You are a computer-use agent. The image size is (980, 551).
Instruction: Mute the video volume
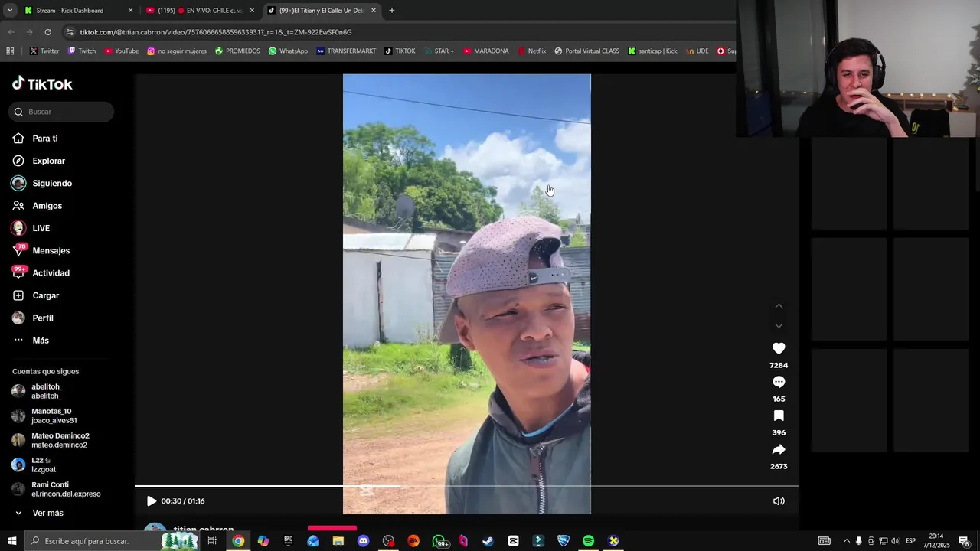[779, 501]
